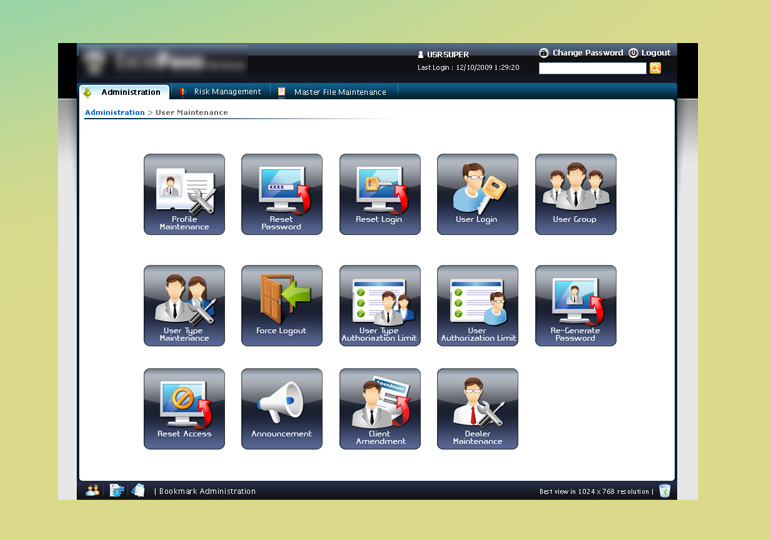This screenshot has width=770, height=540.
Task: Open the User Group icon
Action: coord(575,194)
